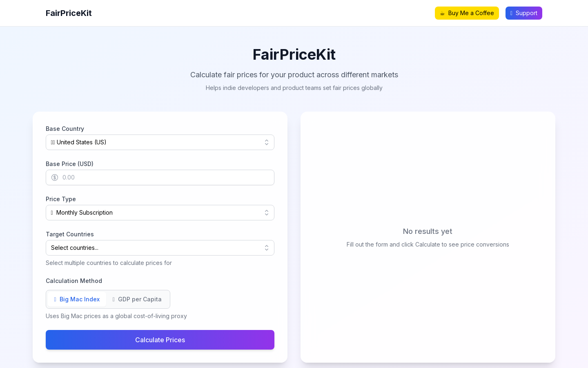Click the burger icon next to Big Mac Index
Screen dimensions: 588x368
tap(55, 299)
